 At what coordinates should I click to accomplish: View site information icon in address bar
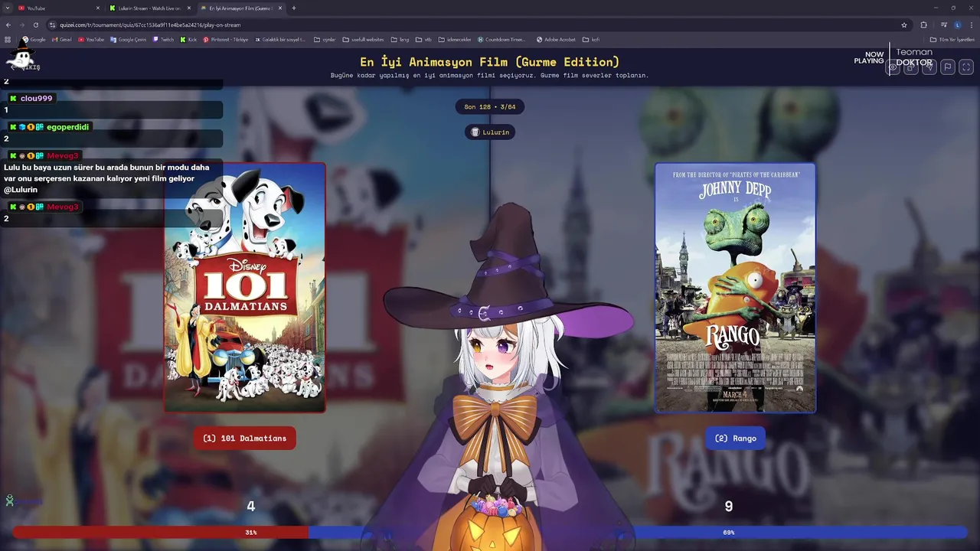tap(52, 24)
